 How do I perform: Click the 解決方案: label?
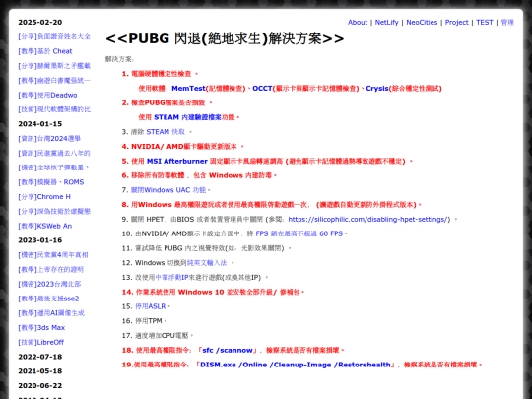coord(119,59)
